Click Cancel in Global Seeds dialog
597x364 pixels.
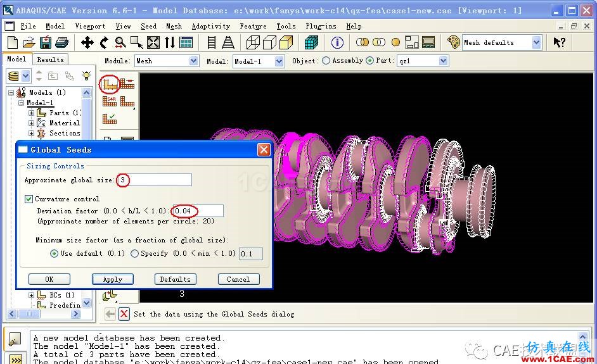coord(238,279)
